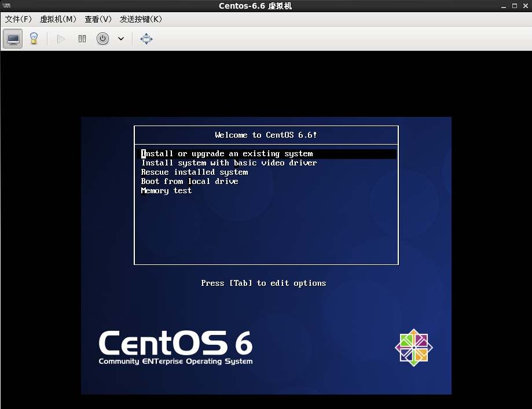Click the window menu icon in title bar
Image resolution: width=532 pixels, height=409 pixels.
[7, 6]
